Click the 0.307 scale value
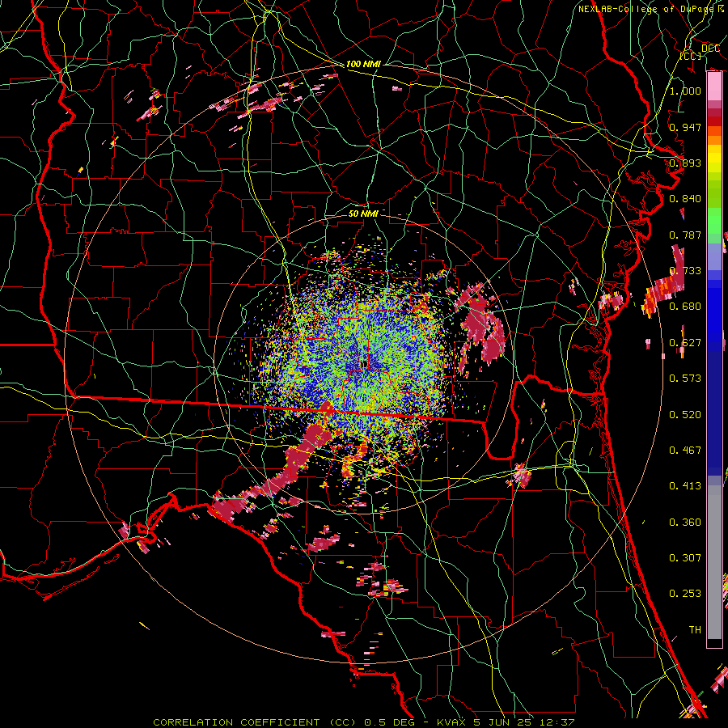This screenshot has width=728, height=728. 685,558
